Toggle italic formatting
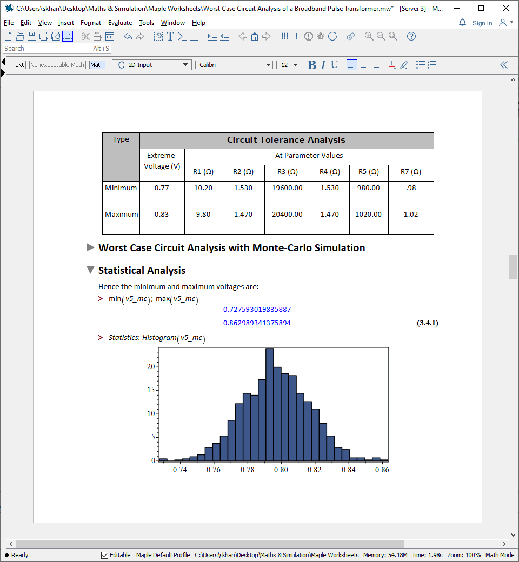The width and height of the screenshot is (519, 562). 323,65
